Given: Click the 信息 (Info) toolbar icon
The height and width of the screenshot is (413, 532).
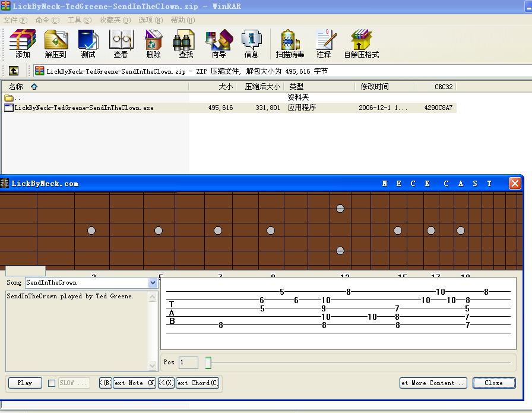Looking at the screenshot, I should click(x=251, y=43).
